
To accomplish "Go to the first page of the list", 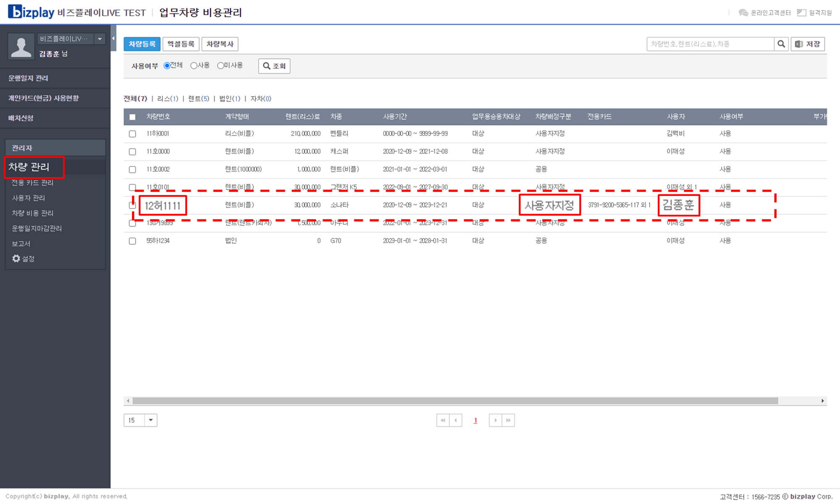I will [x=443, y=420].
